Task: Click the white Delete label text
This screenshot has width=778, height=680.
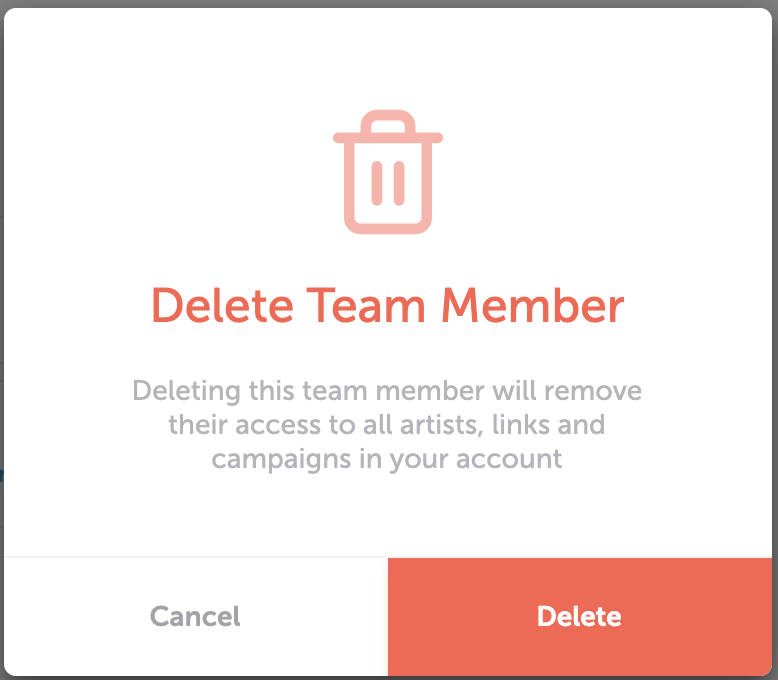Action: click(x=580, y=616)
